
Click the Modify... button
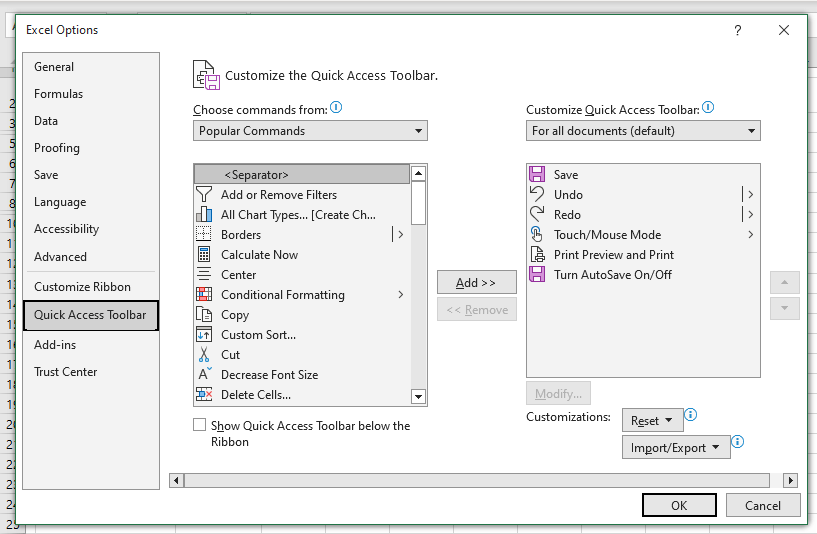(558, 394)
